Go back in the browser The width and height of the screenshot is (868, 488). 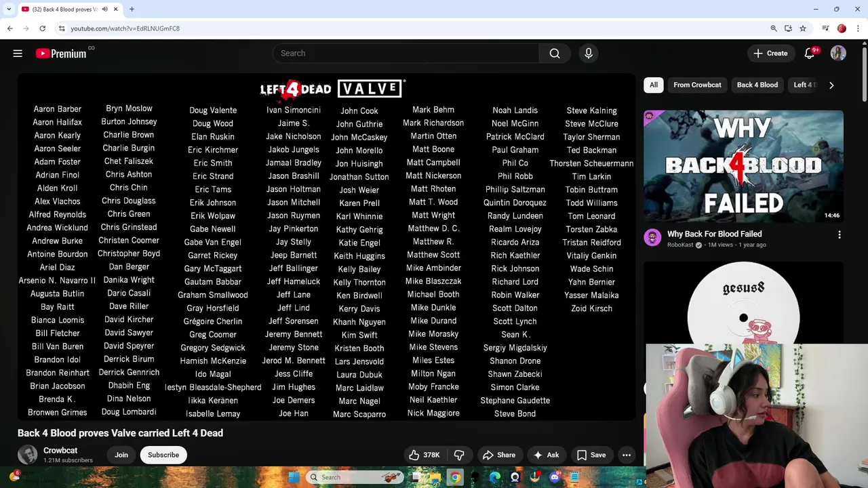(x=10, y=28)
